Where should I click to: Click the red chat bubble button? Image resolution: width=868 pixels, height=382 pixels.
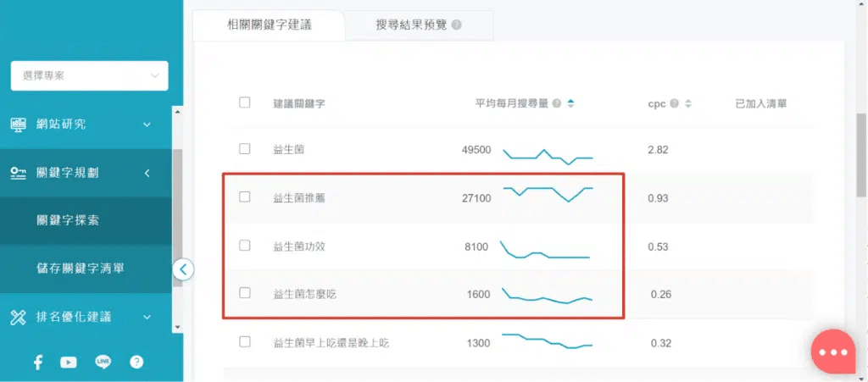(x=834, y=352)
